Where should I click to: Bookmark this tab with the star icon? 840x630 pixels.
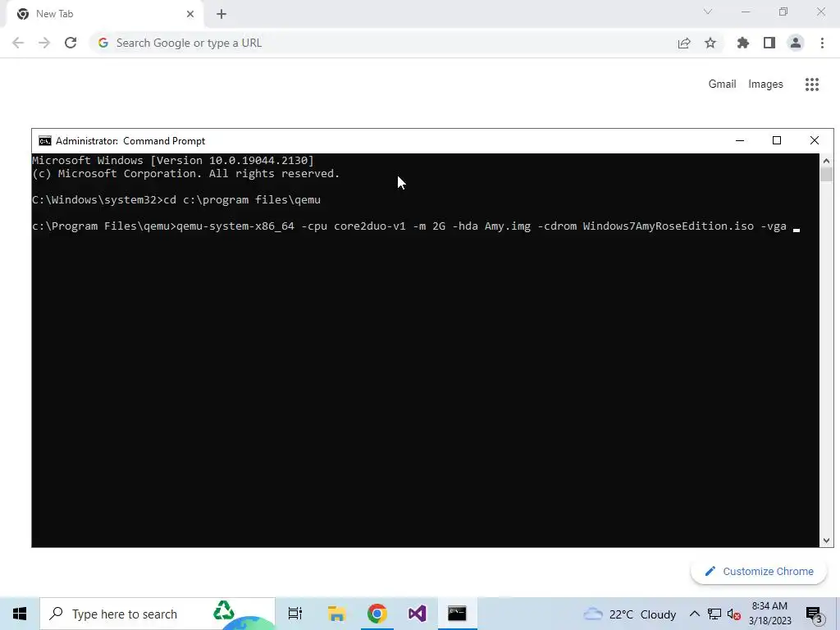(710, 43)
